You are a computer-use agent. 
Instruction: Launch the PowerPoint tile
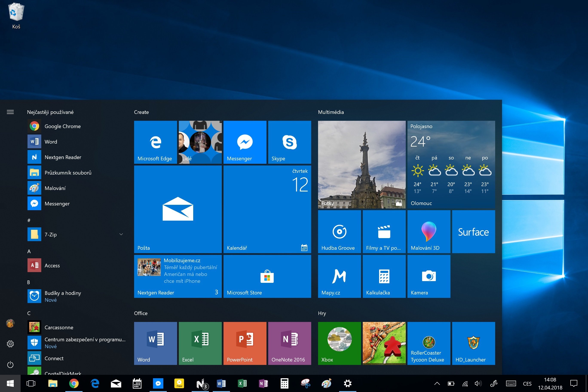pos(245,343)
